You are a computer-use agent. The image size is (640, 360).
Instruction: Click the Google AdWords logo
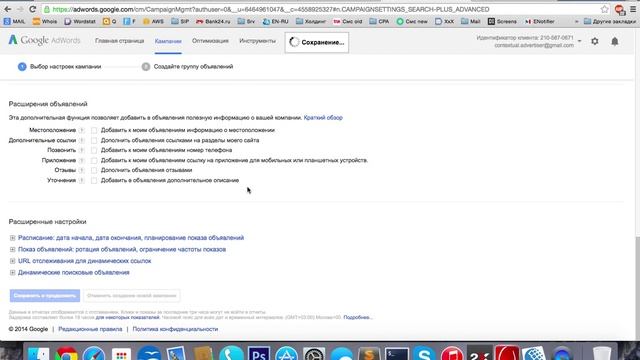pos(44,40)
